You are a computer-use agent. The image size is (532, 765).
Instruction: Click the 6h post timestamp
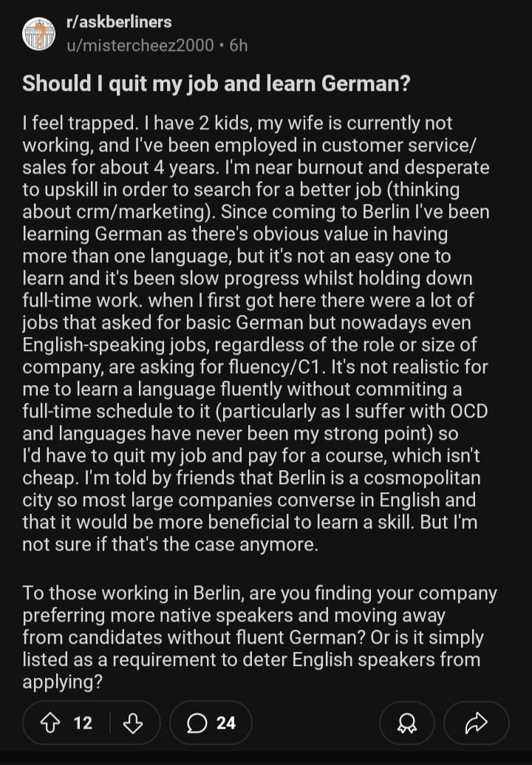239,45
